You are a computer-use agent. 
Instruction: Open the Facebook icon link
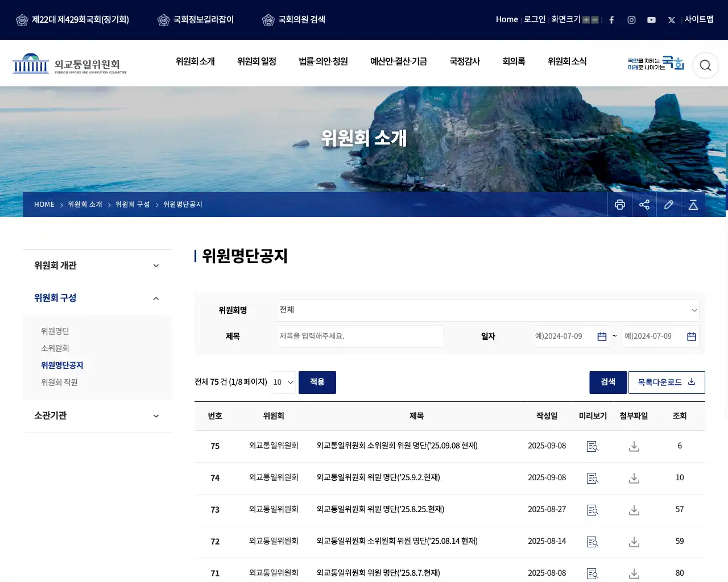click(x=611, y=20)
